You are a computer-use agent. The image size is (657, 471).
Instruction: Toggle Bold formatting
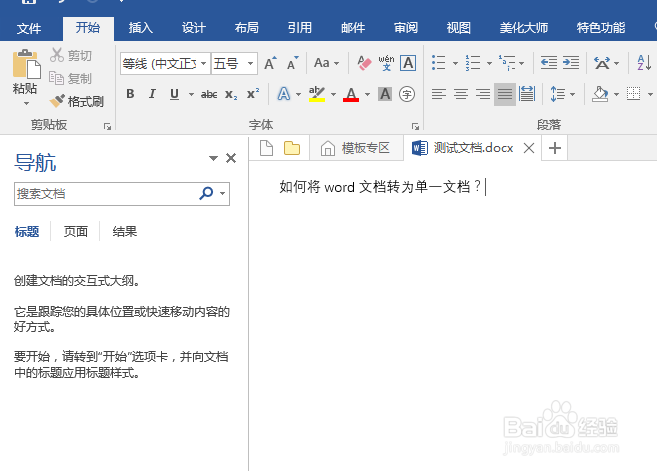tap(130, 94)
